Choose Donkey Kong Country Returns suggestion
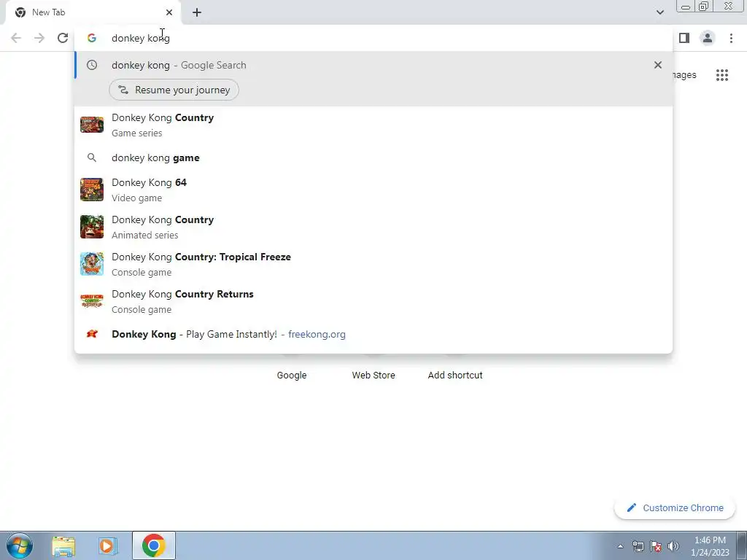This screenshot has width=747, height=560. point(373,301)
